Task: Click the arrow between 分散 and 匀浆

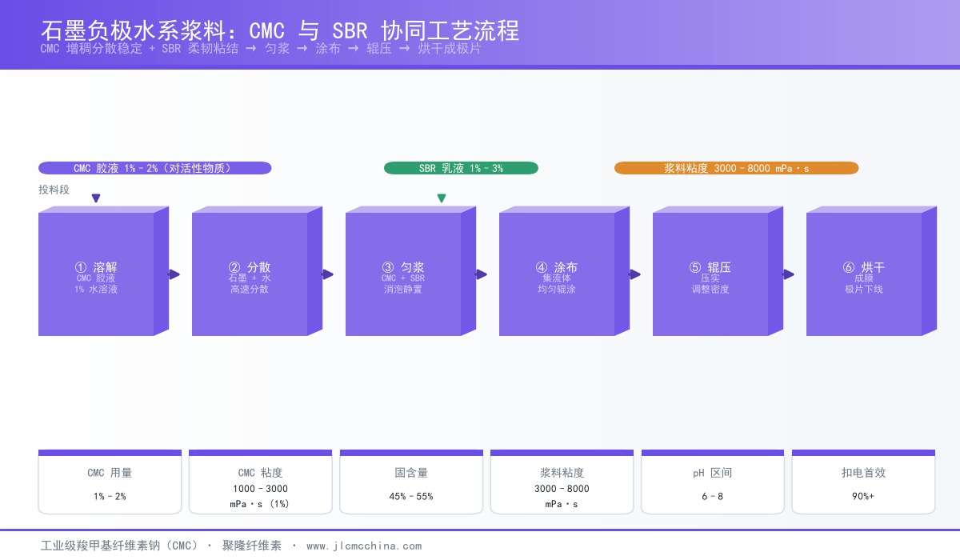Action: point(327,274)
